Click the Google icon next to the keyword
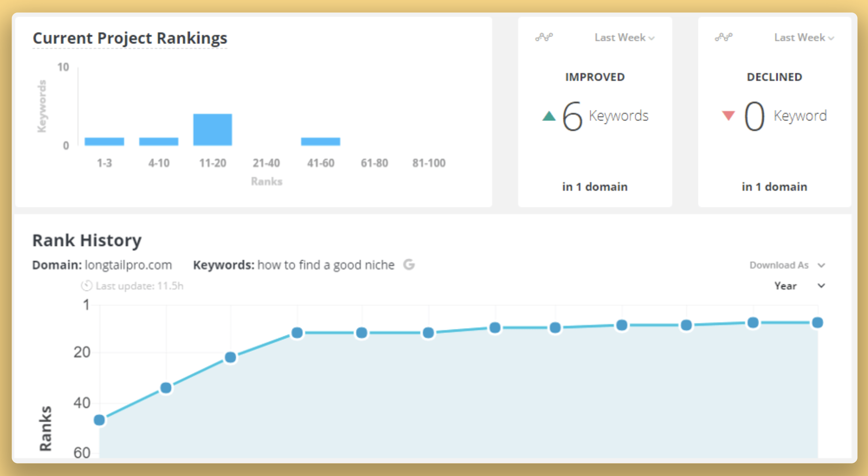Screen dimensions: 868x476 [x=409, y=265]
